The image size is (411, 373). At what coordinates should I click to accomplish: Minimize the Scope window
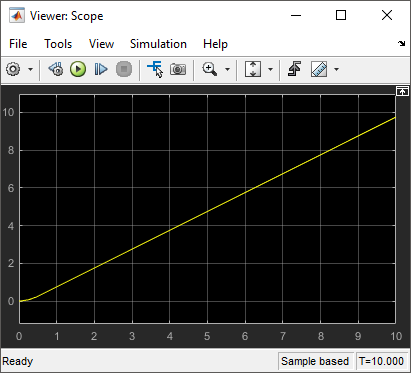click(296, 15)
